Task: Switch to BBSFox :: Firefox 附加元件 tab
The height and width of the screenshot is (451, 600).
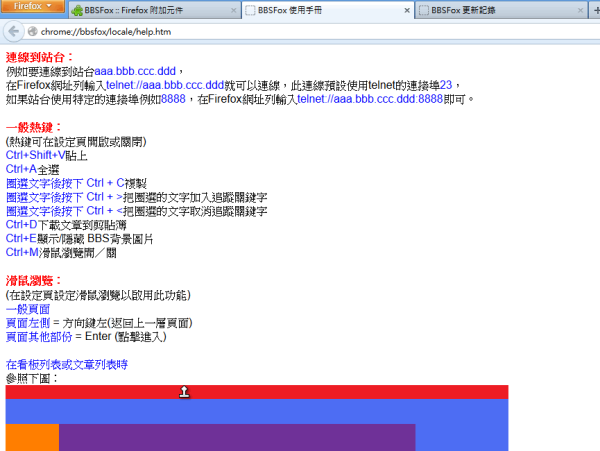Action: click(x=155, y=10)
